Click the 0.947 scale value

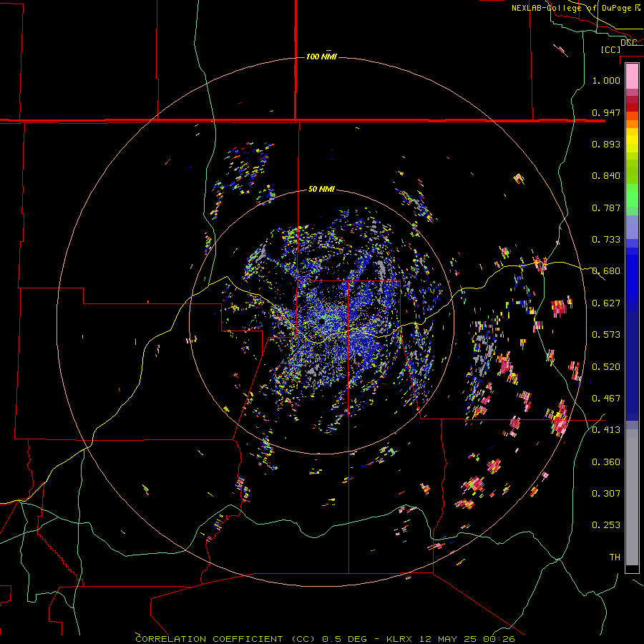(606, 112)
